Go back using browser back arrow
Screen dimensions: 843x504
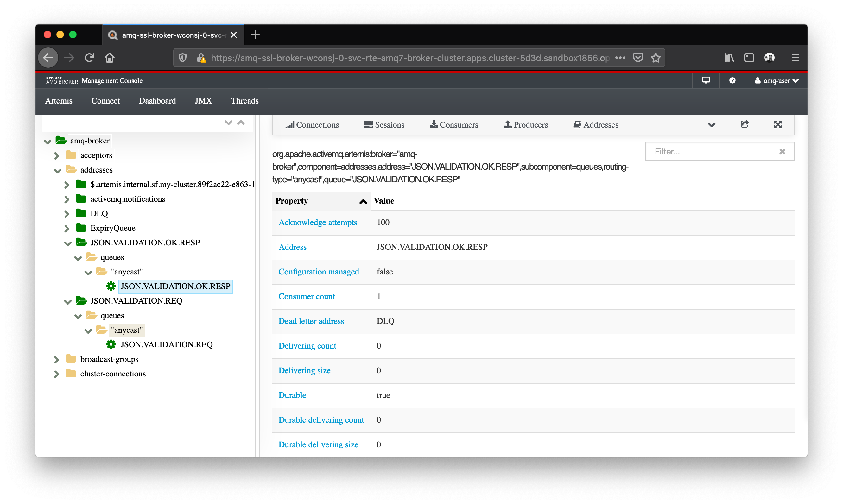pos(48,58)
